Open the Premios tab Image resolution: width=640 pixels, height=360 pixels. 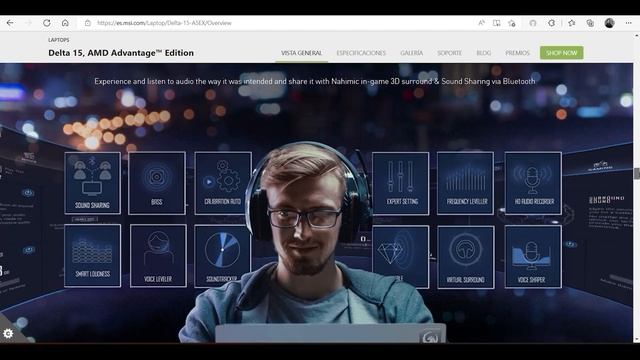[517, 53]
